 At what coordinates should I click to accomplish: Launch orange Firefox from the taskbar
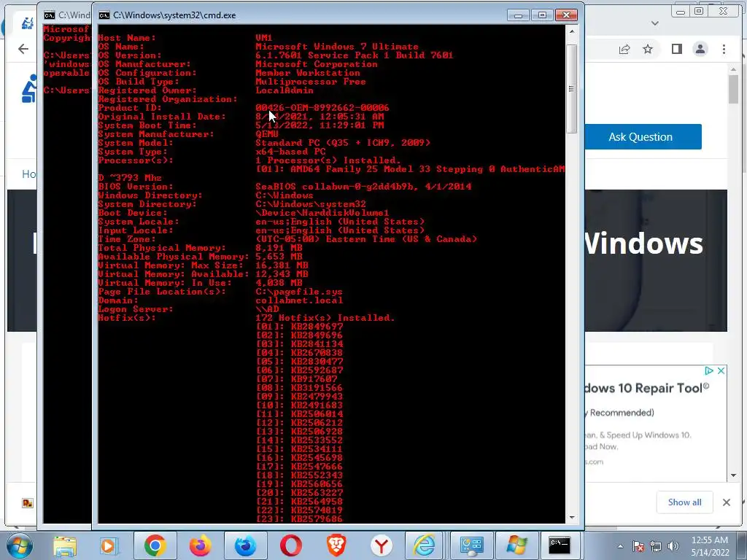[200, 545]
